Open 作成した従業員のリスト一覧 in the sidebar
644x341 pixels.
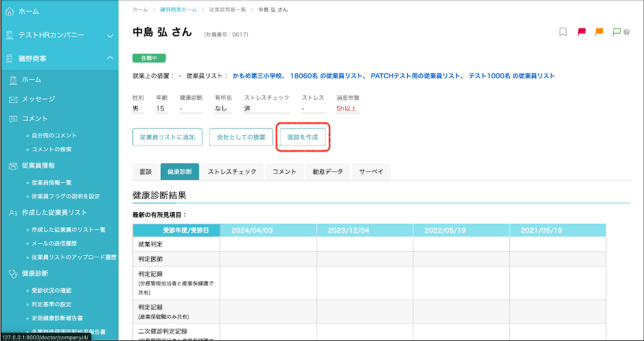coord(69,230)
